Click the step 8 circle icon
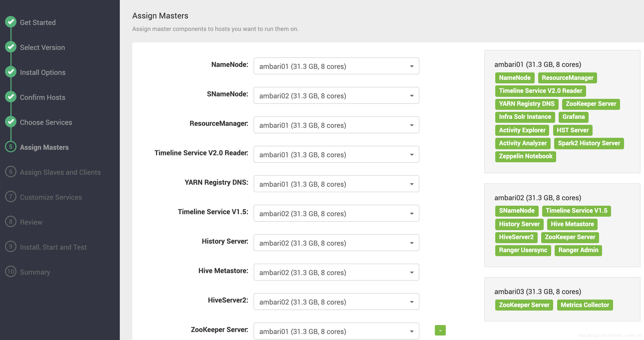644x340 pixels. [11, 222]
